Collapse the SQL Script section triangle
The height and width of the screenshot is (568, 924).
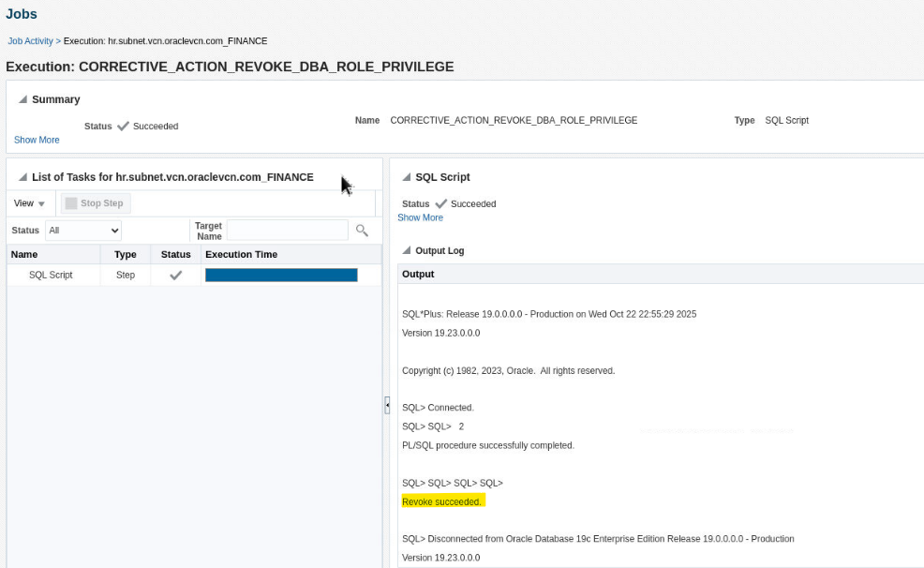(407, 177)
